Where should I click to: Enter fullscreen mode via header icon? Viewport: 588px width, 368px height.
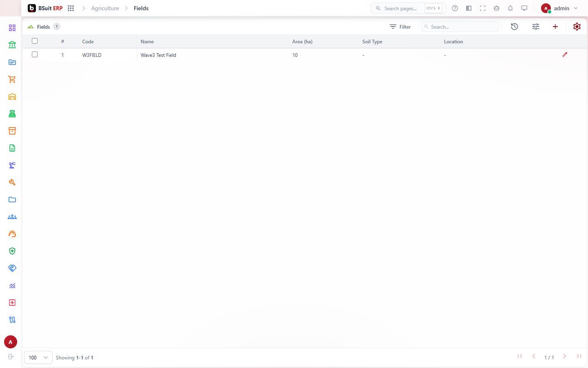[483, 8]
